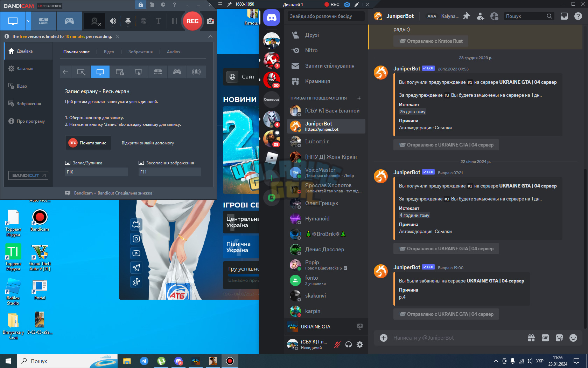
Task: Open Bandicam scheduled recording clock icon
Action: (163, 5)
